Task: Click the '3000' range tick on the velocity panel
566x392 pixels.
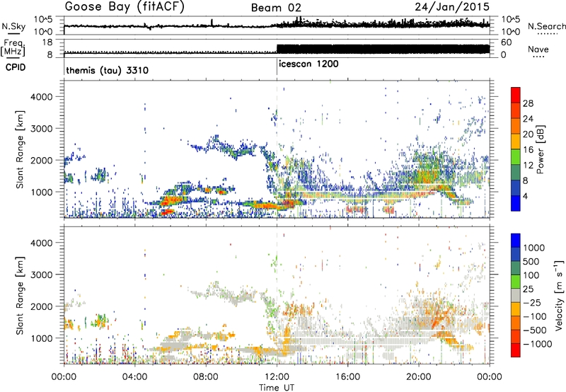Action: (x=42, y=275)
